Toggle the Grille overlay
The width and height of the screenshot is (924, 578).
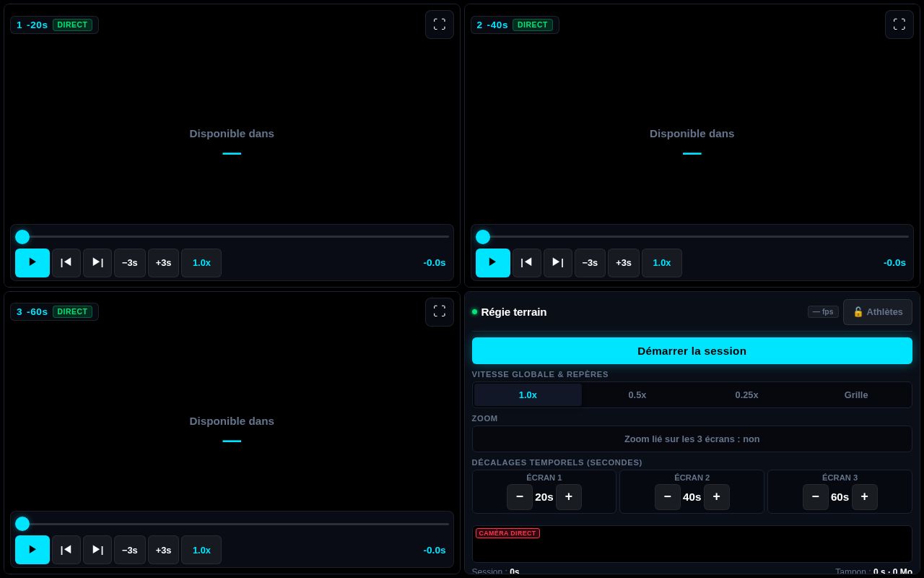point(856,395)
